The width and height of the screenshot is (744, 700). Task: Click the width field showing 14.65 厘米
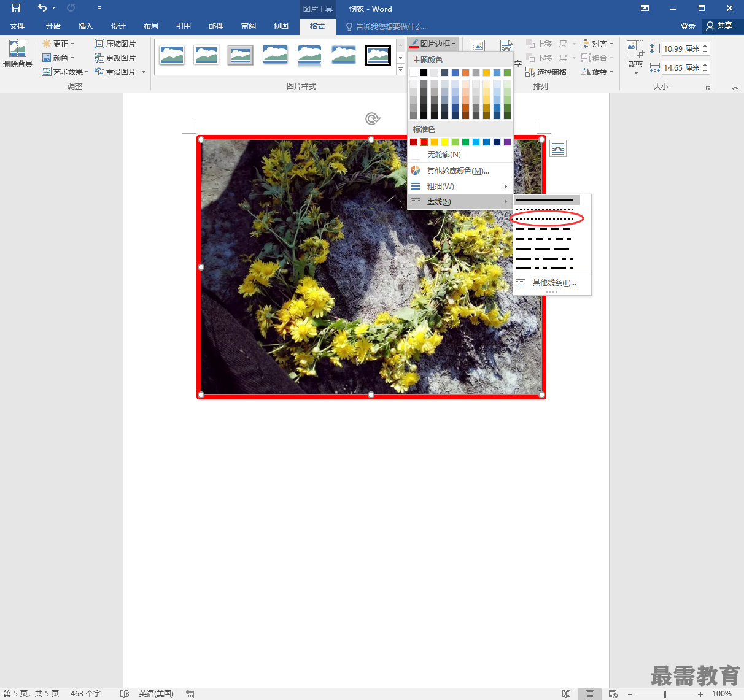point(681,67)
